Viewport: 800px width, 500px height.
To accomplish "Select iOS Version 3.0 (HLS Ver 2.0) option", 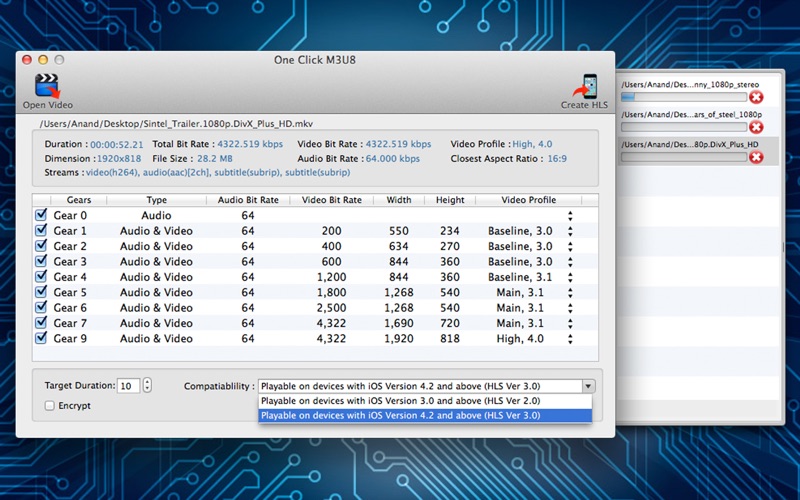I will 425,401.
